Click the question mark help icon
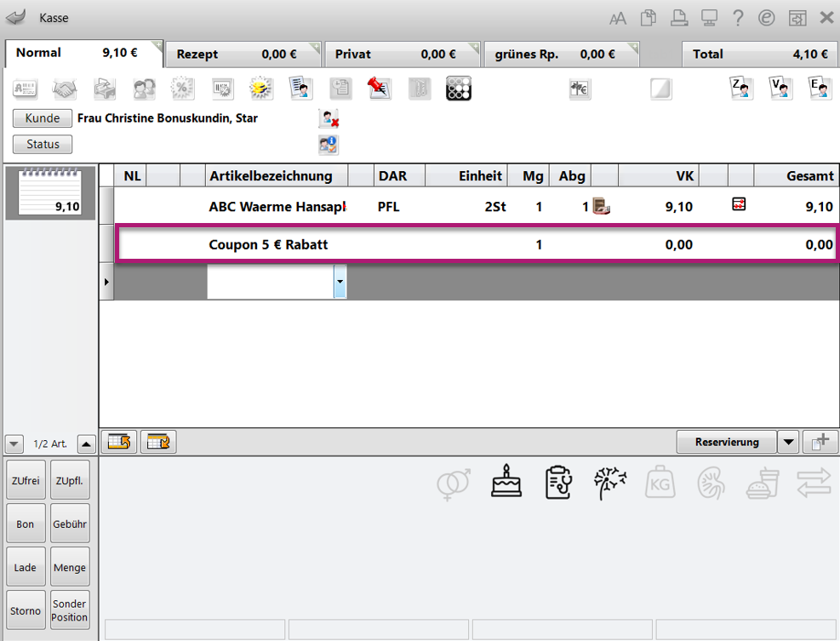This screenshot has height=641, width=840. (738, 18)
